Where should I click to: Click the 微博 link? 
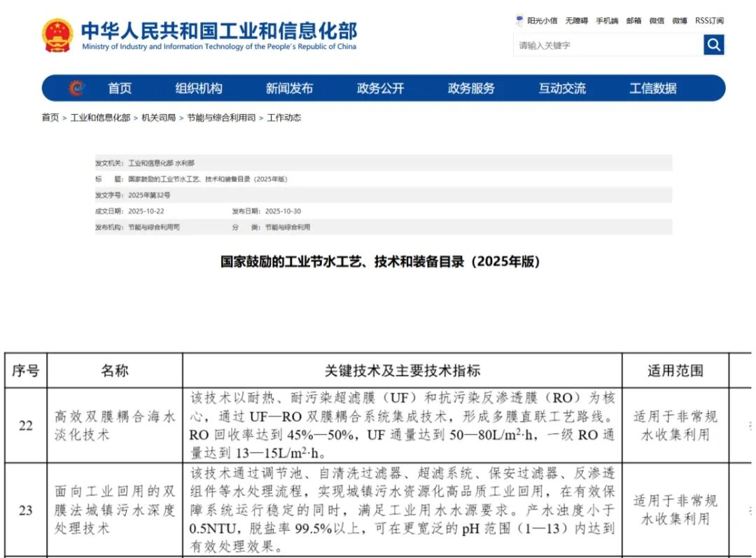pos(680,21)
